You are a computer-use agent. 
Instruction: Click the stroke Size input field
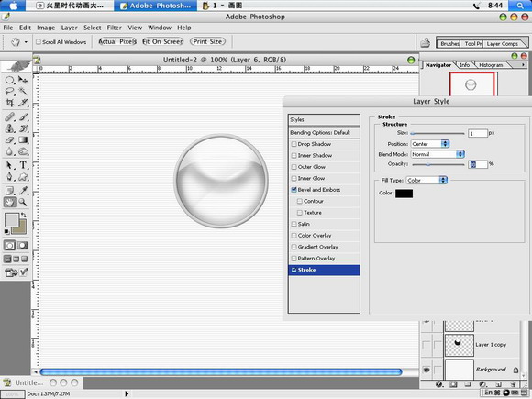pos(478,133)
